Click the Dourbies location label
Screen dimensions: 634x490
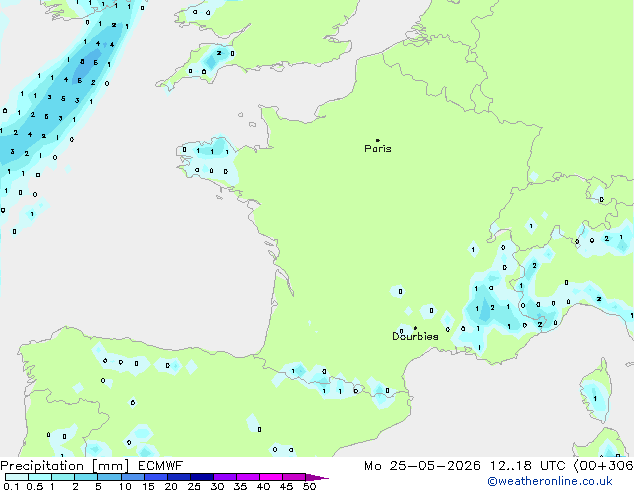pyautogui.click(x=415, y=336)
